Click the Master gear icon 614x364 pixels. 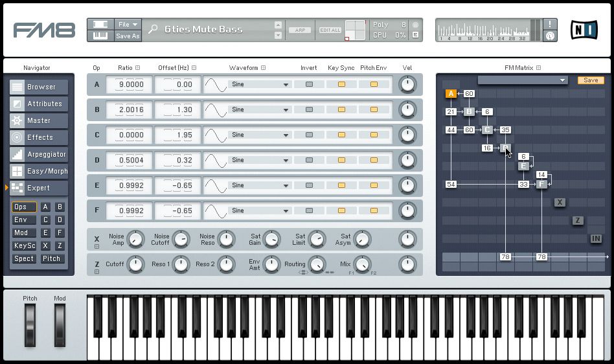[x=17, y=120]
